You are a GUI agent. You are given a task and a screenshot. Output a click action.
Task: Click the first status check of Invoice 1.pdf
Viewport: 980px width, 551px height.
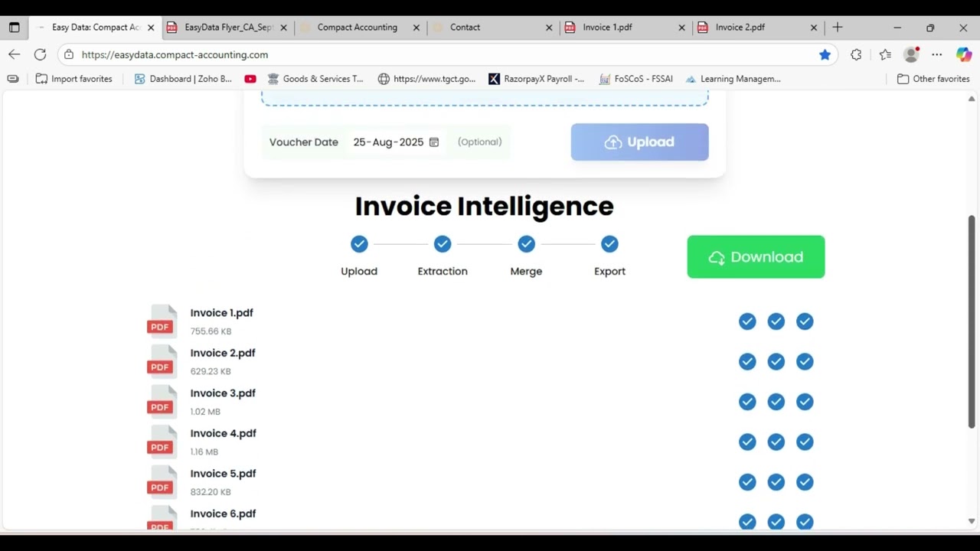747,321
